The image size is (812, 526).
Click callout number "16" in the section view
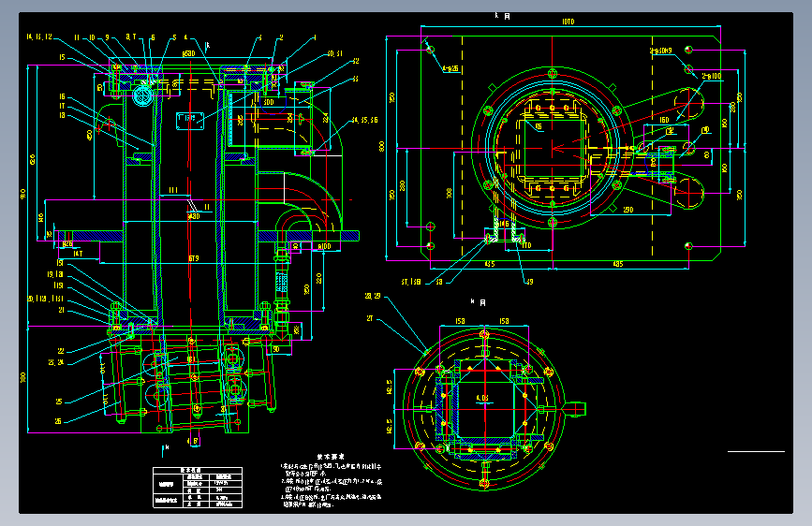(62, 96)
